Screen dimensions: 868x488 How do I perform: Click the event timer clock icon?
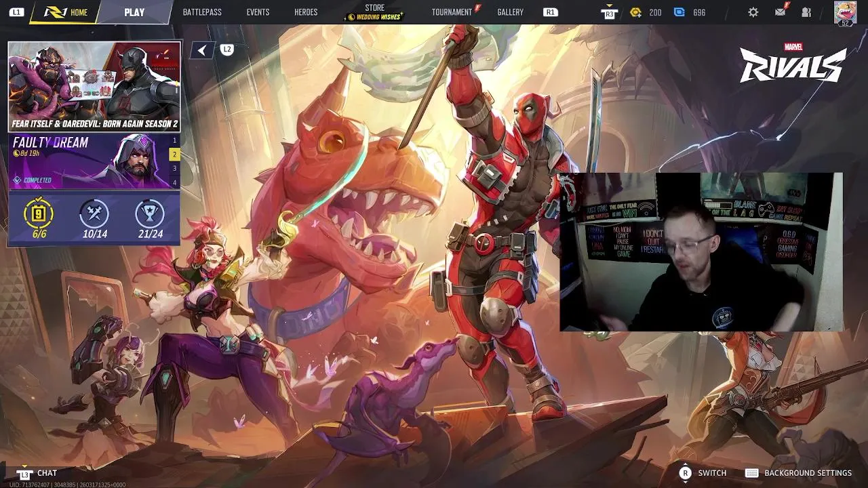tap(16, 154)
